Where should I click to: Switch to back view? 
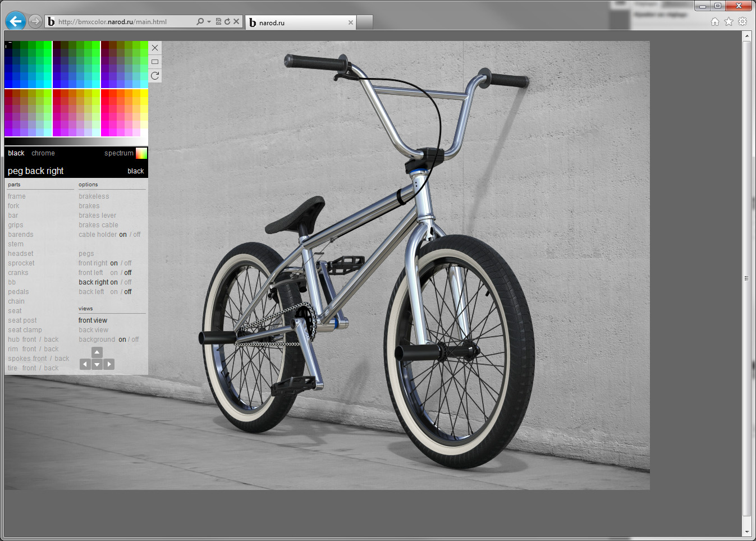[93, 330]
